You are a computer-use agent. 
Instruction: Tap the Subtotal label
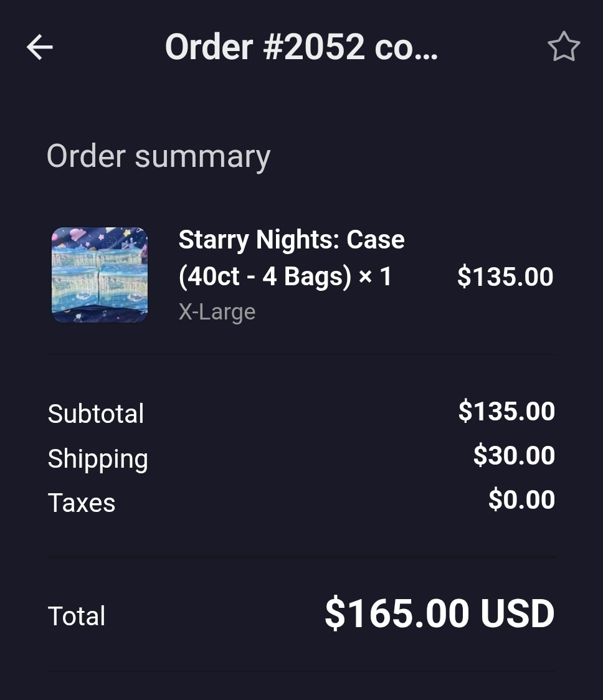point(95,414)
